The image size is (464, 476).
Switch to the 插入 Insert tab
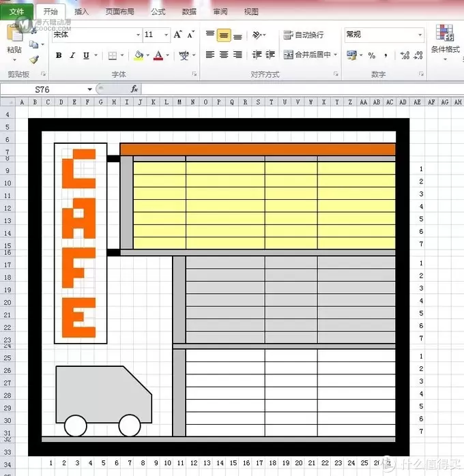82,12
